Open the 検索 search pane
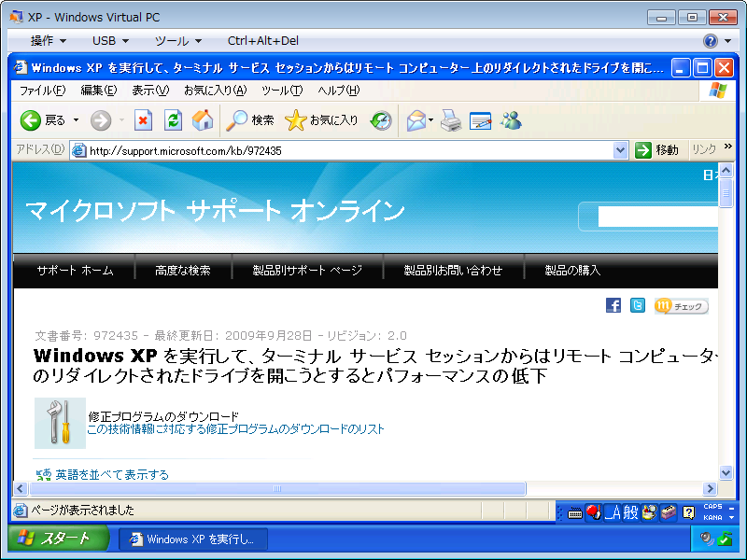This screenshot has width=747, height=560. (250, 120)
